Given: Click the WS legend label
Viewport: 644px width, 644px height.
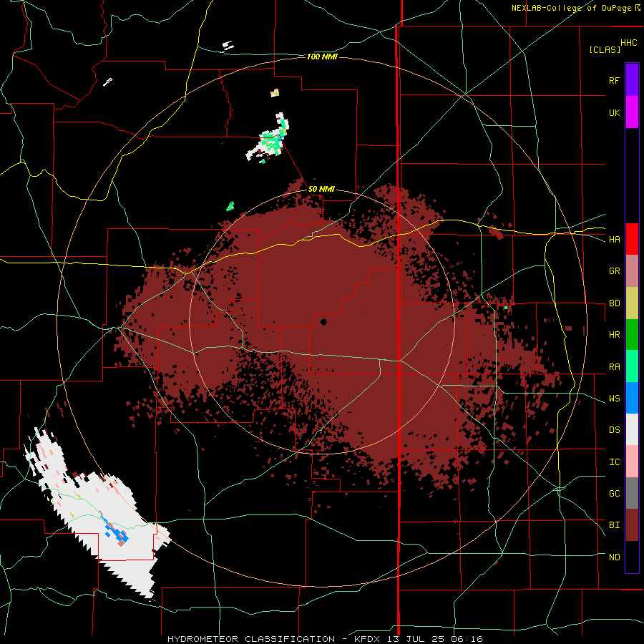Looking at the screenshot, I should 614,399.
